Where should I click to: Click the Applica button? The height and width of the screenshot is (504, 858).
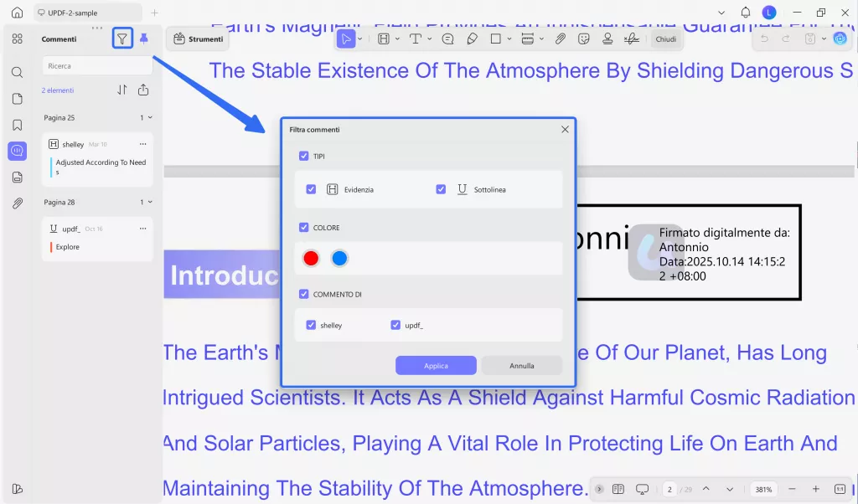(436, 366)
